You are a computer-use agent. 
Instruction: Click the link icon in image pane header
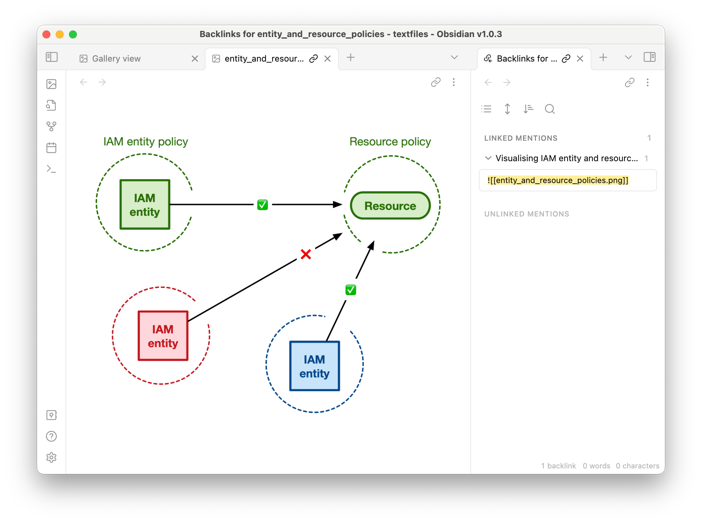coord(436,82)
